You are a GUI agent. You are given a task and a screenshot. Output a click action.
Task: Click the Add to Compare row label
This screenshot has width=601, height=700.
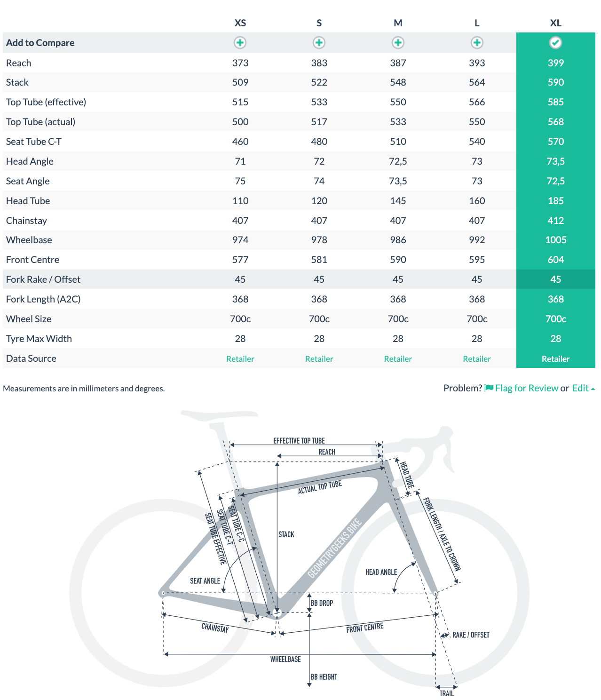[x=40, y=43]
